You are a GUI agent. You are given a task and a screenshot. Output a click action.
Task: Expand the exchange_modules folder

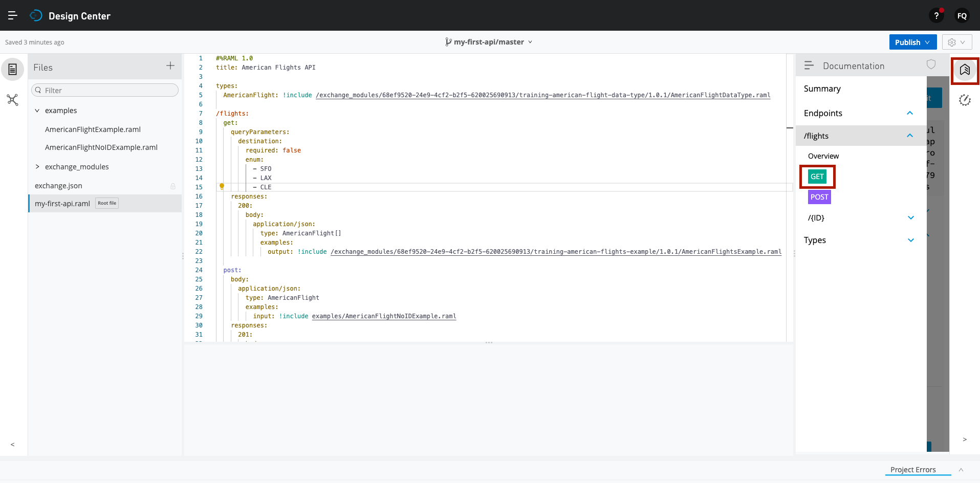click(37, 167)
